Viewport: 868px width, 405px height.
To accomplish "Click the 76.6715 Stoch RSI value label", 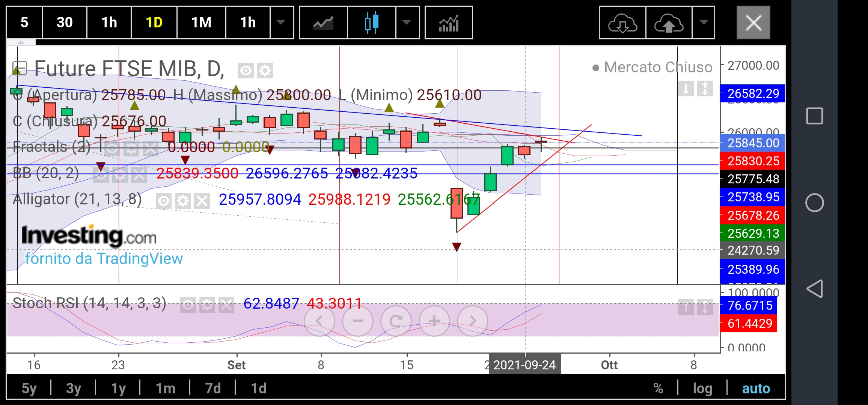I will (749, 305).
